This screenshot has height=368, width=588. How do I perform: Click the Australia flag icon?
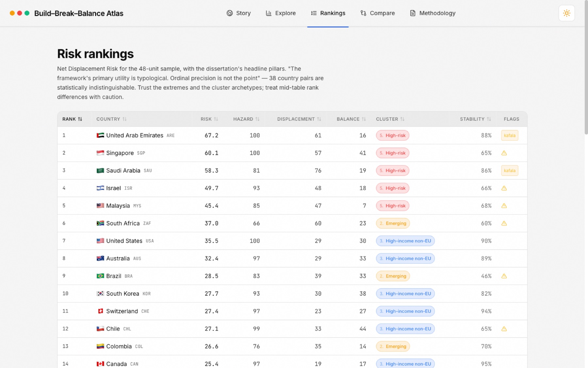point(100,258)
